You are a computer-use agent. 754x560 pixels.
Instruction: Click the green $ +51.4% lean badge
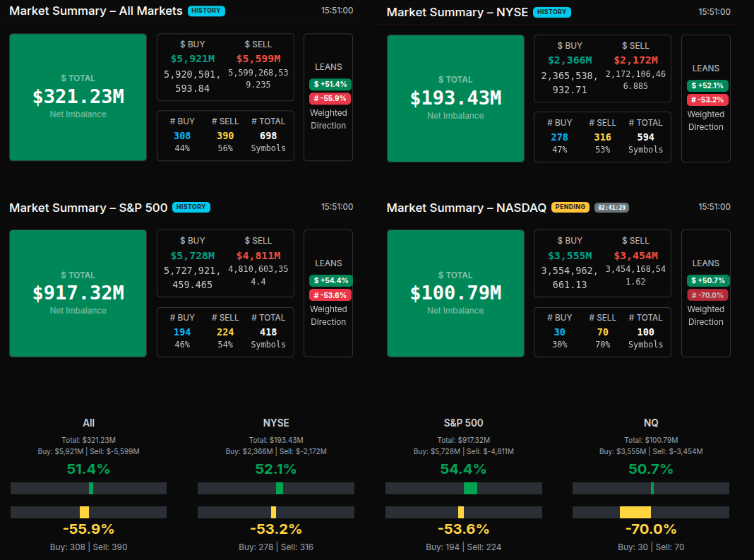coord(328,84)
